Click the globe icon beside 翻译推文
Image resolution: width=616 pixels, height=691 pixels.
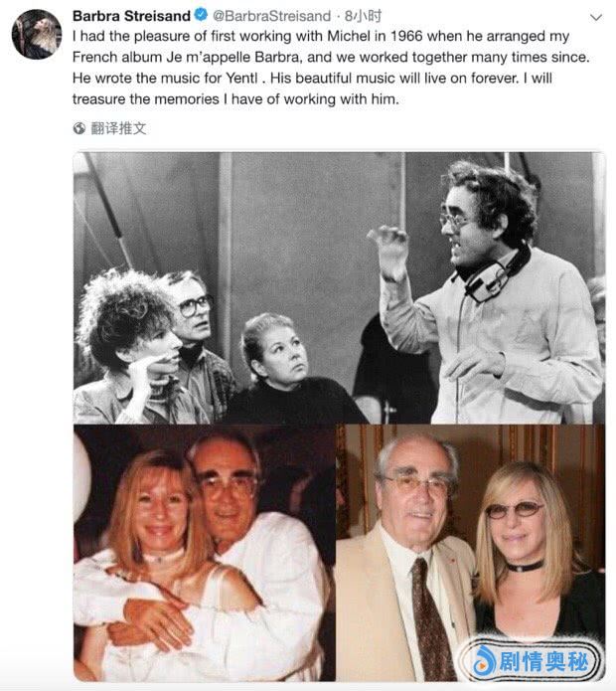pos(79,128)
